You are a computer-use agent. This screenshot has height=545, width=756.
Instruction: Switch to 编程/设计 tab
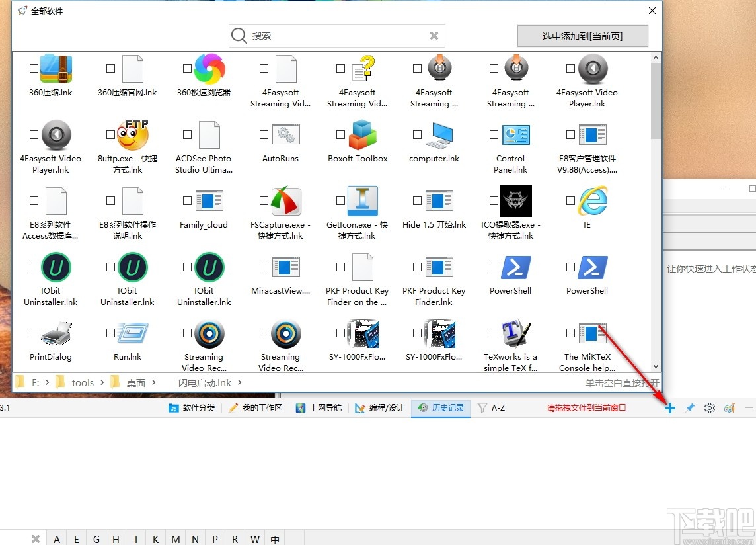(380, 408)
